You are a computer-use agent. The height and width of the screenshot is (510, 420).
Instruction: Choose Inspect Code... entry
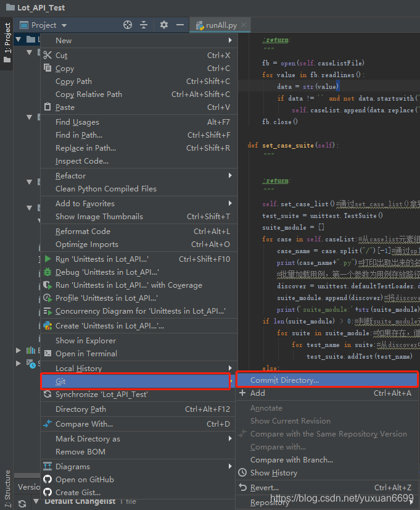click(139, 161)
